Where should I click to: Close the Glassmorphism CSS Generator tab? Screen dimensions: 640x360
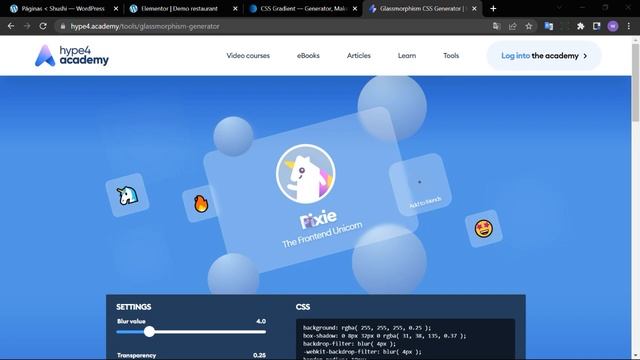474,8
